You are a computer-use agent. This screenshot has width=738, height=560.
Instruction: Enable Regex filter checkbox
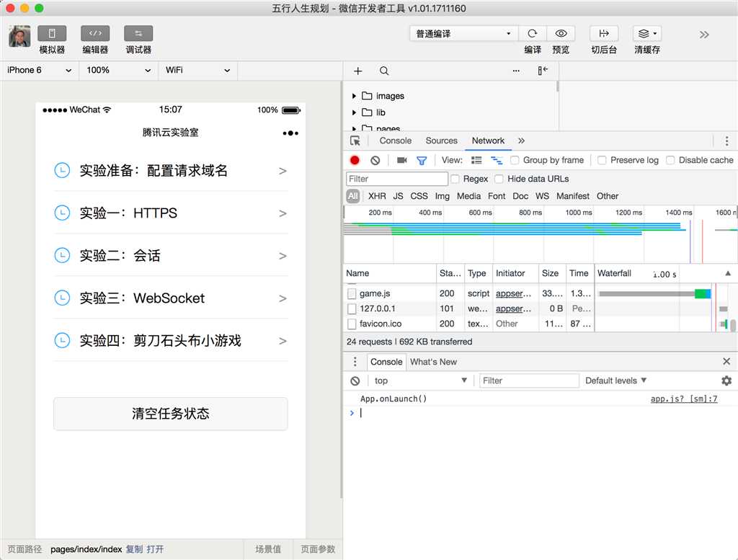click(x=455, y=179)
